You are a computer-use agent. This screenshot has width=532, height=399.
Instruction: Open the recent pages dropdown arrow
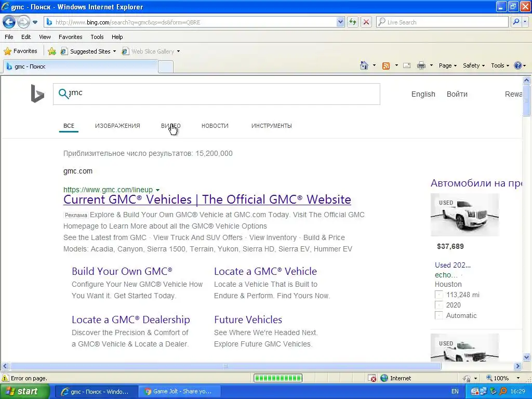(35, 22)
